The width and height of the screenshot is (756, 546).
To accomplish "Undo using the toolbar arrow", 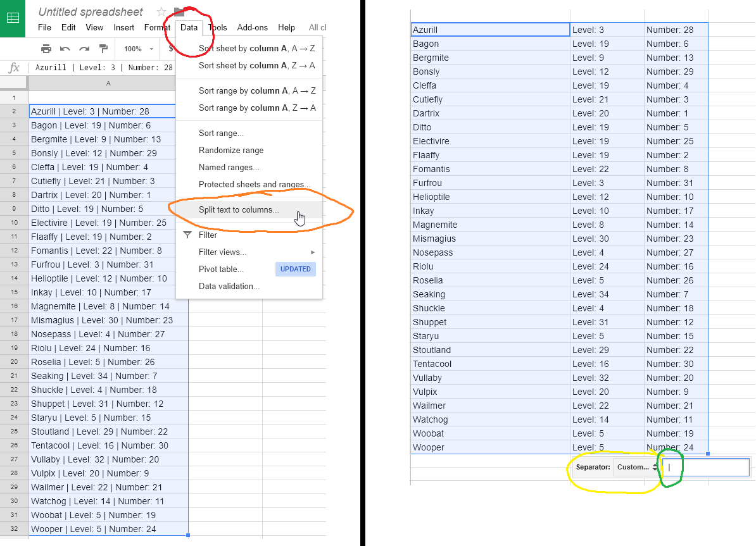I will [x=65, y=49].
